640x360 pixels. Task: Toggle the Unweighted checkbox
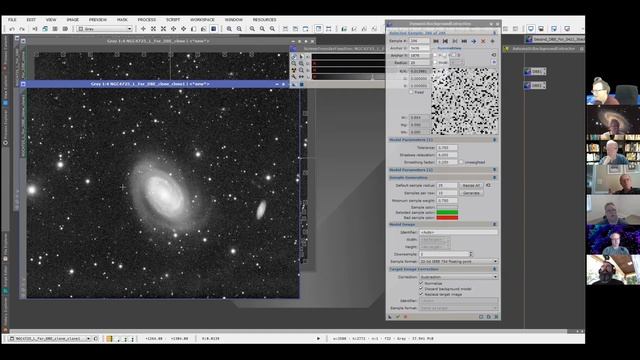point(461,162)
